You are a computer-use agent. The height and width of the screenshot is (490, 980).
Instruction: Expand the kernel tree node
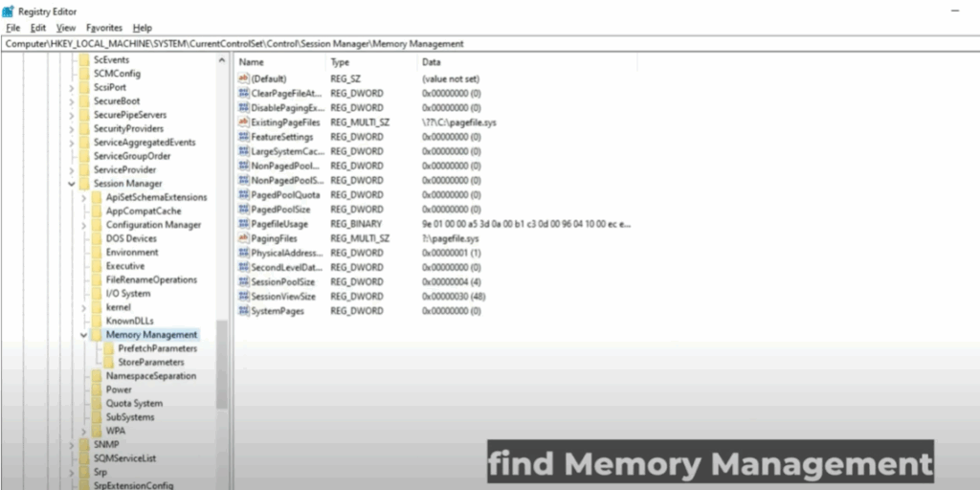(x=84, y=307)
